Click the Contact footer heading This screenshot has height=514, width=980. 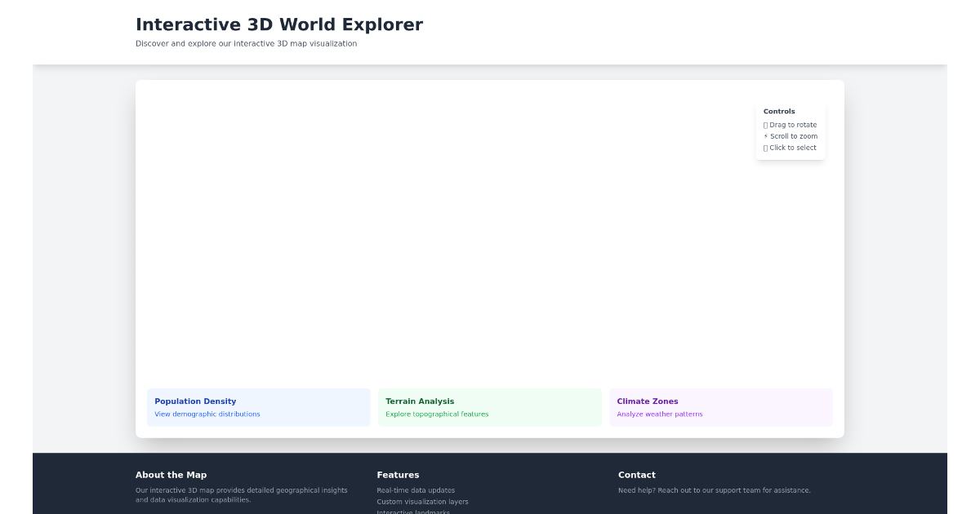point(636,474)
